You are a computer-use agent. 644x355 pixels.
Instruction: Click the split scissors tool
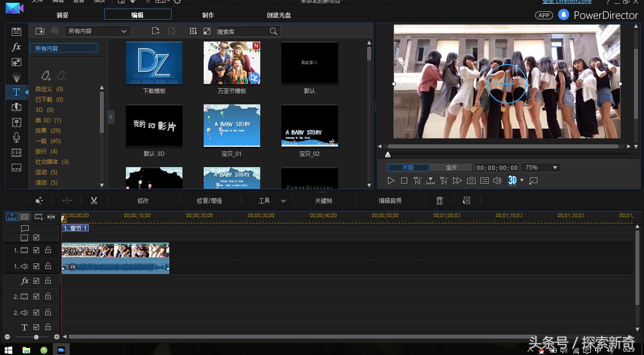pyautogui.click(x=94, y=201)
